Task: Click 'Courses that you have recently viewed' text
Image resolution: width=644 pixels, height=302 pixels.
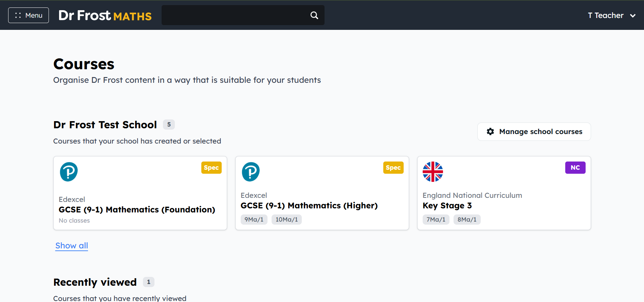Action: tap(120, 298)
